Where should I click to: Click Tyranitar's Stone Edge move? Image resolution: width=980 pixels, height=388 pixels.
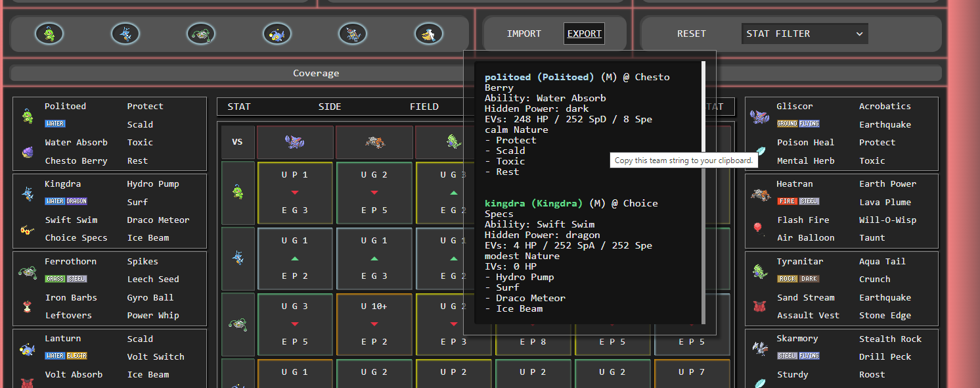click(x=885, y=315)
